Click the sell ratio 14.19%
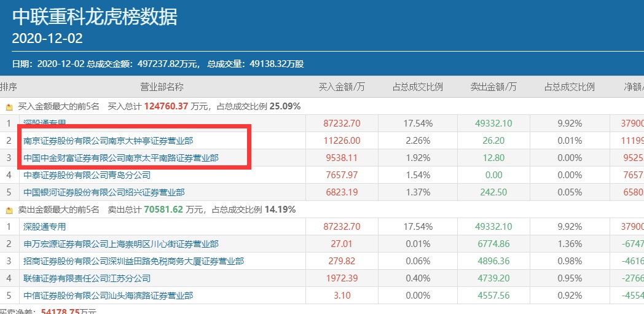Viewport: 644px width, 314px height. [280, 210]
